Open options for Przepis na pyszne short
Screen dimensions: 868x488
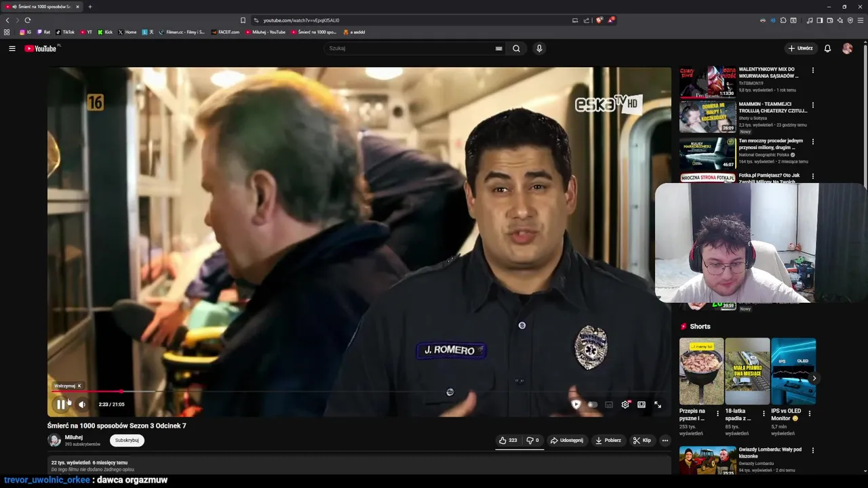(717, 413)
